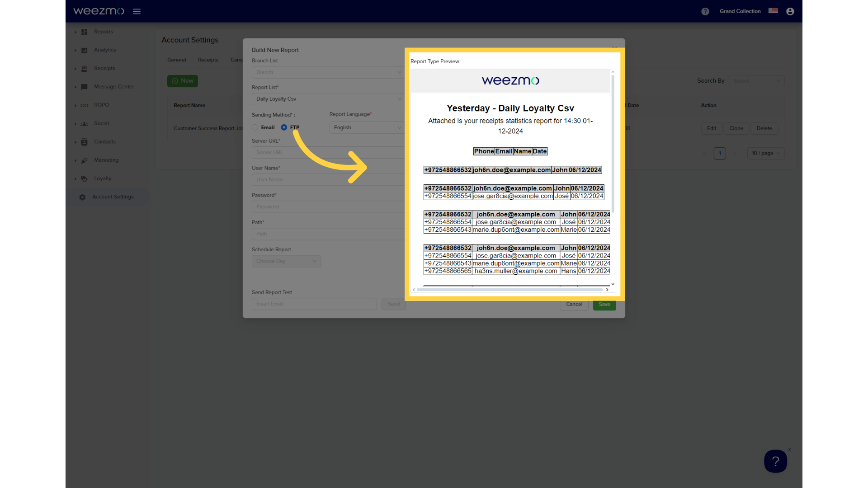Scroll the Report Type Preview panel down
Viewport: 868px width, 488px height.
coord(612,280)
